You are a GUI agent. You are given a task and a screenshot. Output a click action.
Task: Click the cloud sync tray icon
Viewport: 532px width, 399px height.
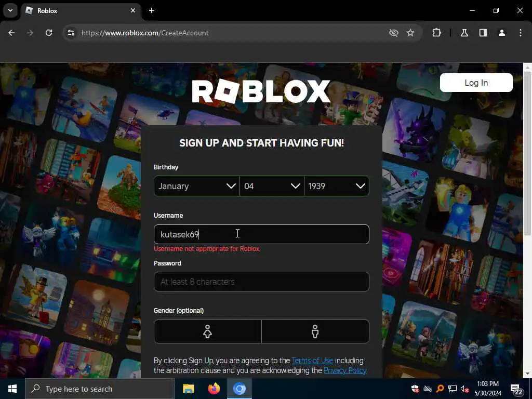[x=428, y=389]
